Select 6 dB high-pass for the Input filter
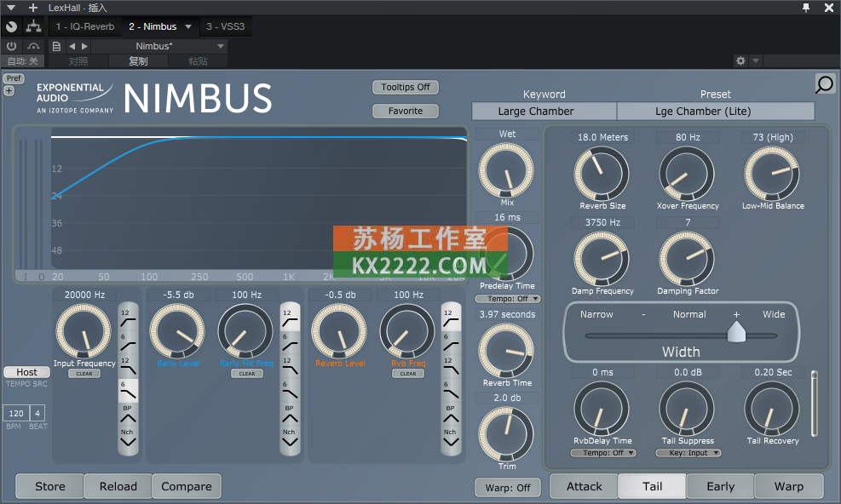Viewport: 841px width, 504px height. pos(128,342)
